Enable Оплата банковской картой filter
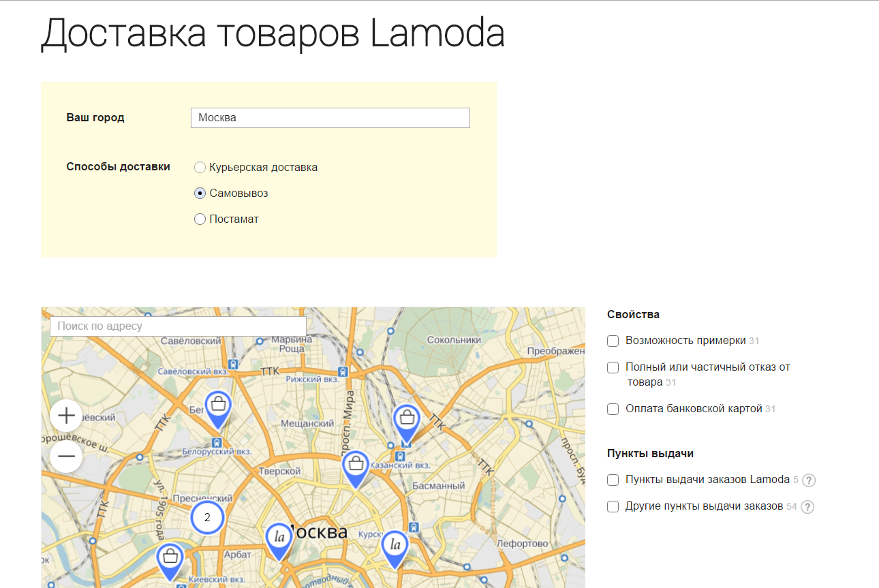The height and width of the screenshot is (588, 879). click(613, 409)
